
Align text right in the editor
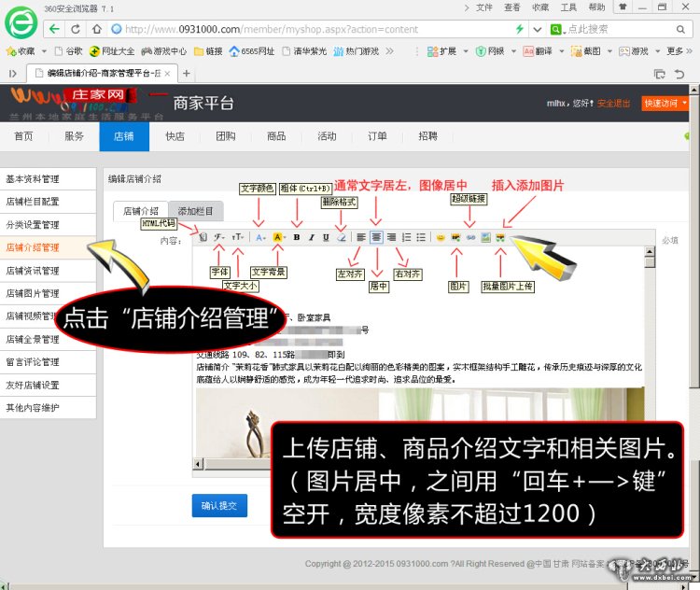click(x=391, y=237)
